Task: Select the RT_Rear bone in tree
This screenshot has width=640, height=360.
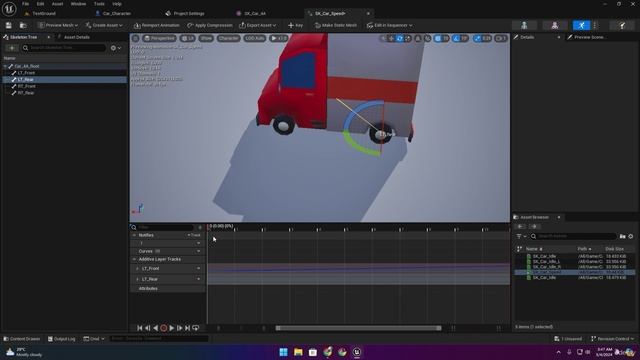Action: click(26, 93)
